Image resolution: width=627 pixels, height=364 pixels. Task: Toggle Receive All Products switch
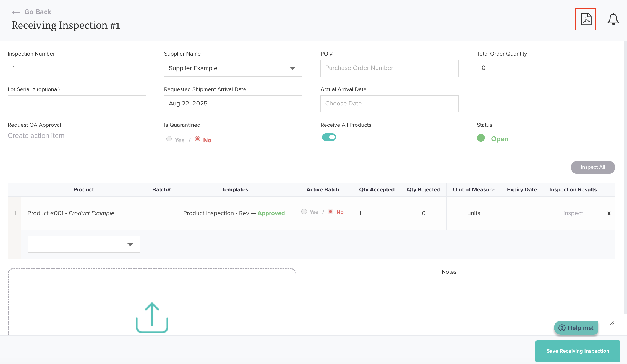(329, 137)
